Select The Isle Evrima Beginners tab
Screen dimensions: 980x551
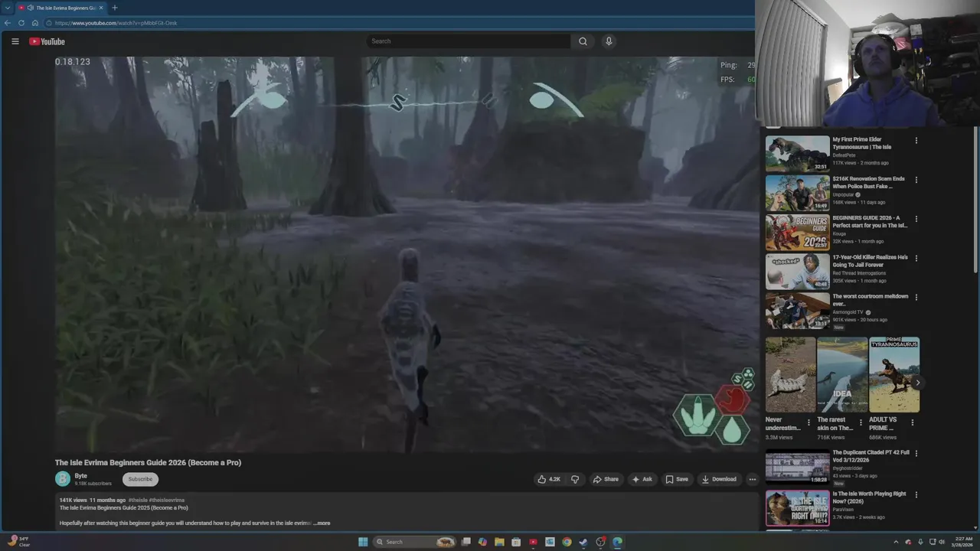[61, 8]
